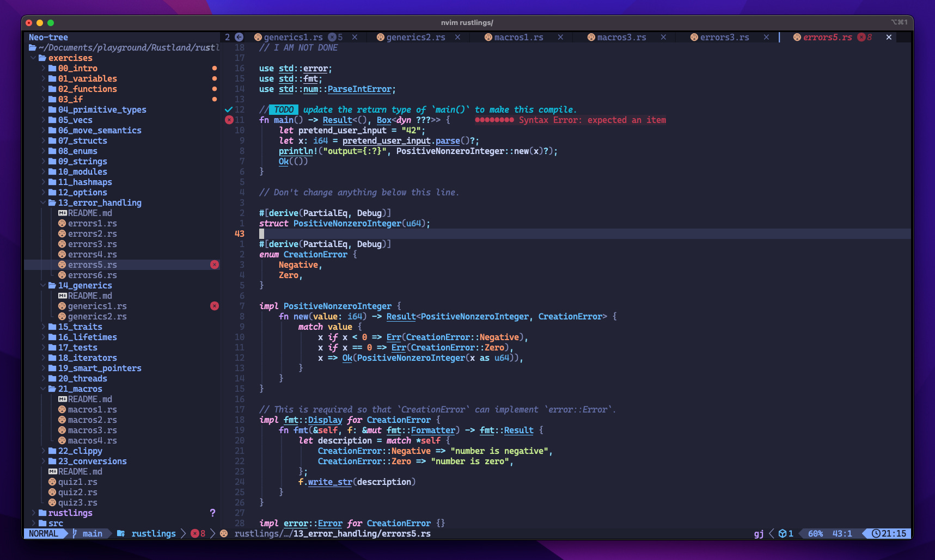Close the macros1.rs tab
The image size is (935, 560).
(560, 37)
